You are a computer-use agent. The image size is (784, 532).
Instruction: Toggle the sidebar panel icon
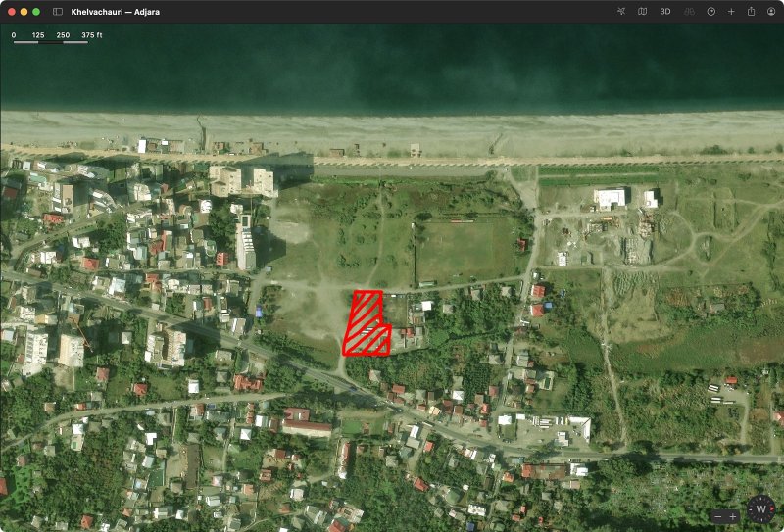click(x=58, y=12)
